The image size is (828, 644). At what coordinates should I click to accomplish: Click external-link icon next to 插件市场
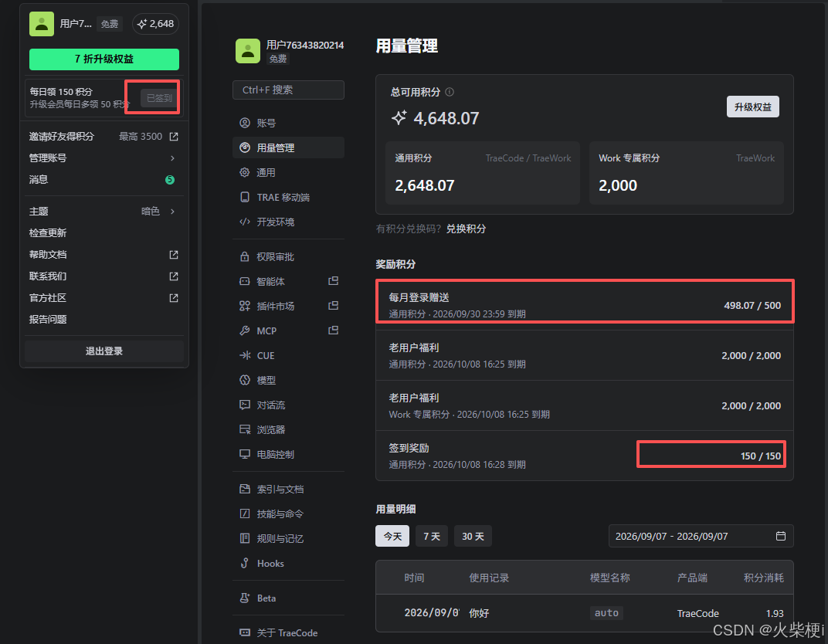[333, 306]
